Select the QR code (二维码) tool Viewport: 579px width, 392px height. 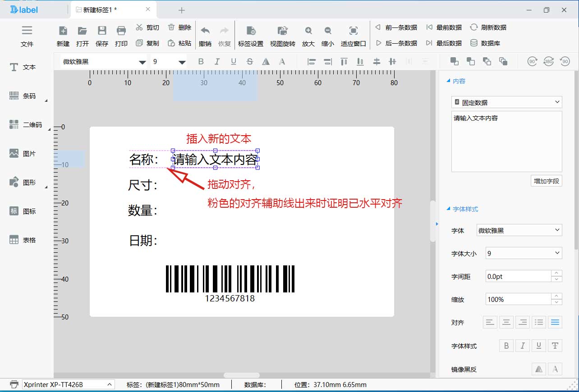25,125
